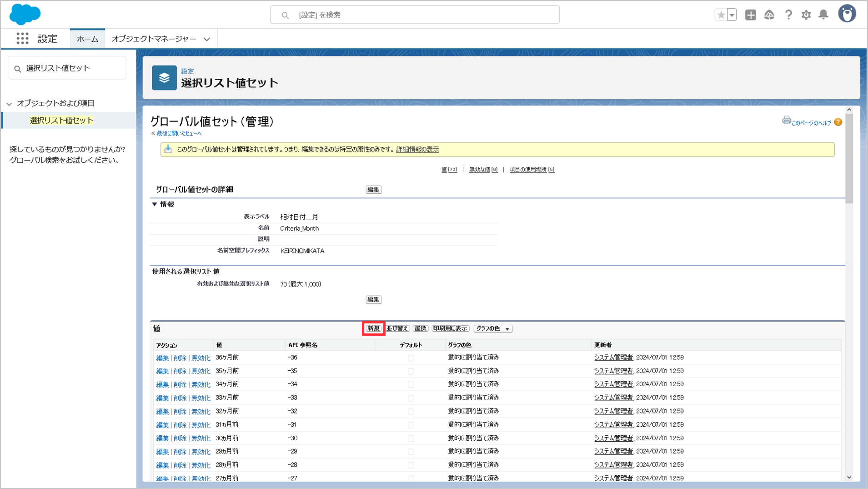868x489 pixels.
Task: Click the Salesforce cloud logo
Action: click(25, 14)
